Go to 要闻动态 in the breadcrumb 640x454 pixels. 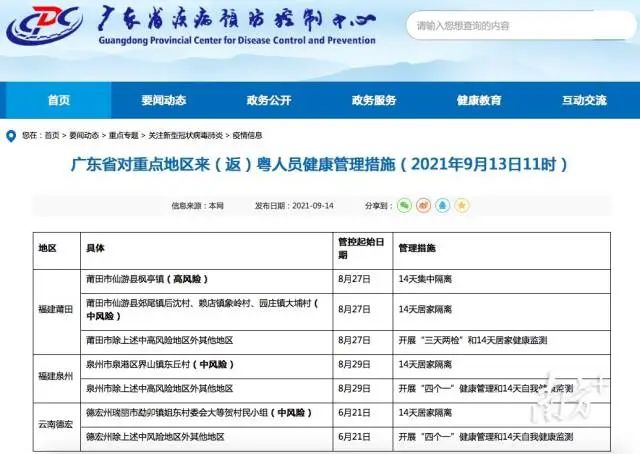coord(84,136)
